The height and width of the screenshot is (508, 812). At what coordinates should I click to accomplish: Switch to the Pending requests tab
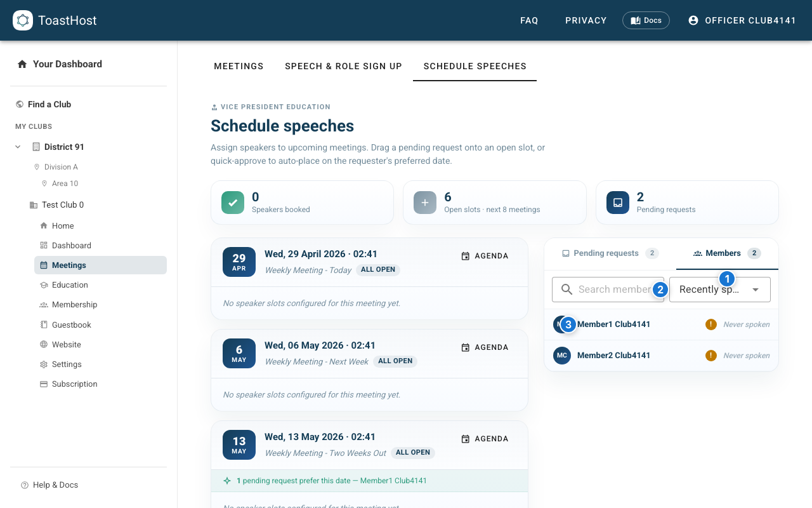607,253
